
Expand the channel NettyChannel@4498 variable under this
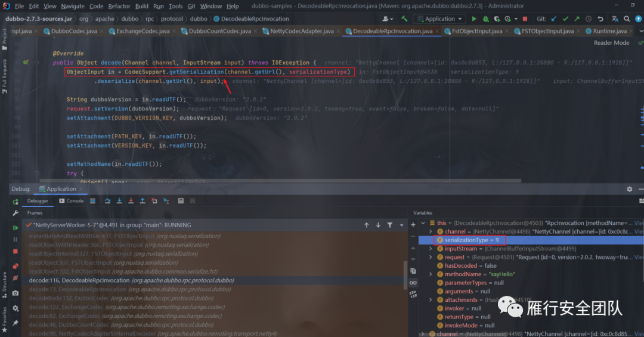pos(431,232)
